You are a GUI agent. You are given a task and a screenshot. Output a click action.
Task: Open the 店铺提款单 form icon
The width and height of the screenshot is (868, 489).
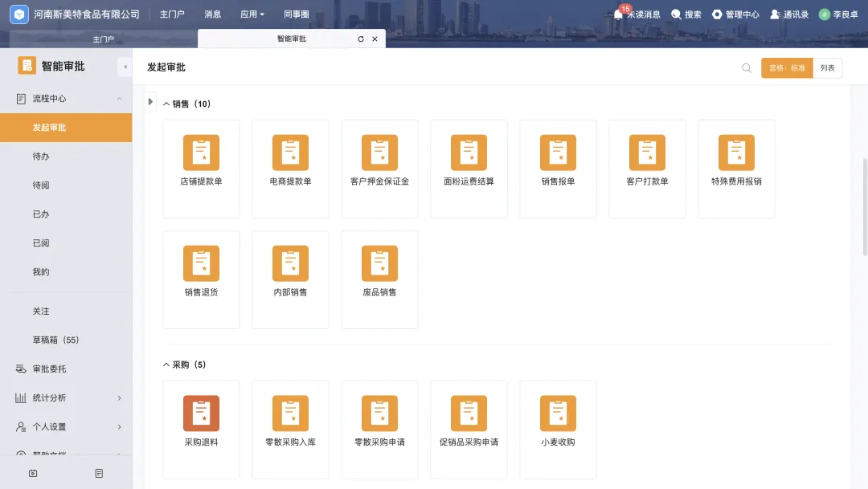point(201,153)
